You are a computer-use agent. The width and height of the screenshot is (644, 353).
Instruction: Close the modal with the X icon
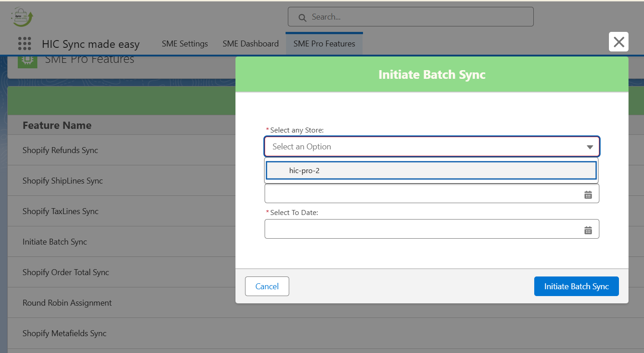point(618,42)
